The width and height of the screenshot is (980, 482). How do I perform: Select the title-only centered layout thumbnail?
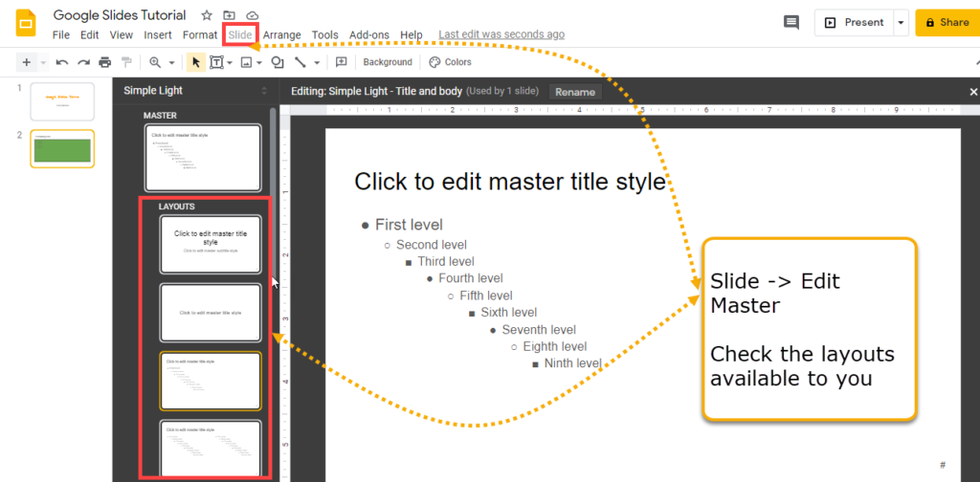[210, 312]
